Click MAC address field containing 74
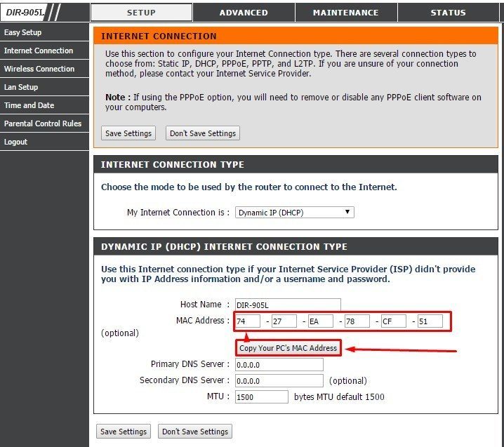Viewport: 504px width, 447px height. tap(248, 321)
